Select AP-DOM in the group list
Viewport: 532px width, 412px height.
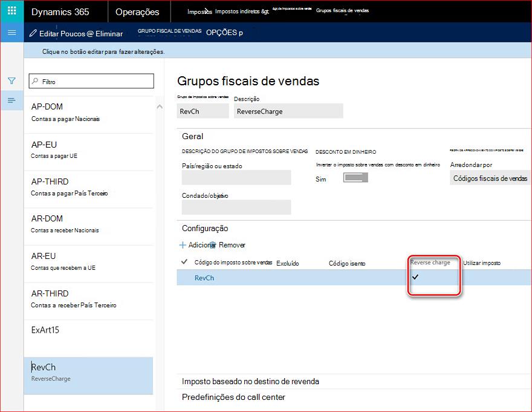[88, 115]
